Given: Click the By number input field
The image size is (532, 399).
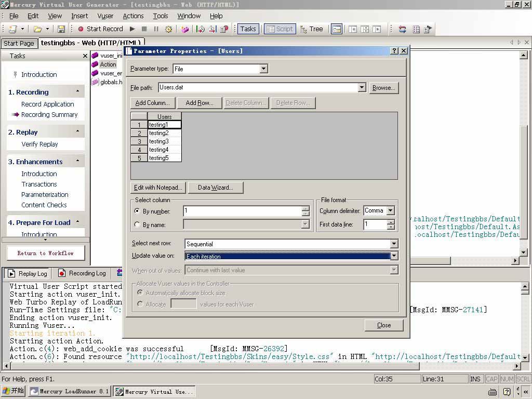Looking at the screenshot, I should [243, 211].
